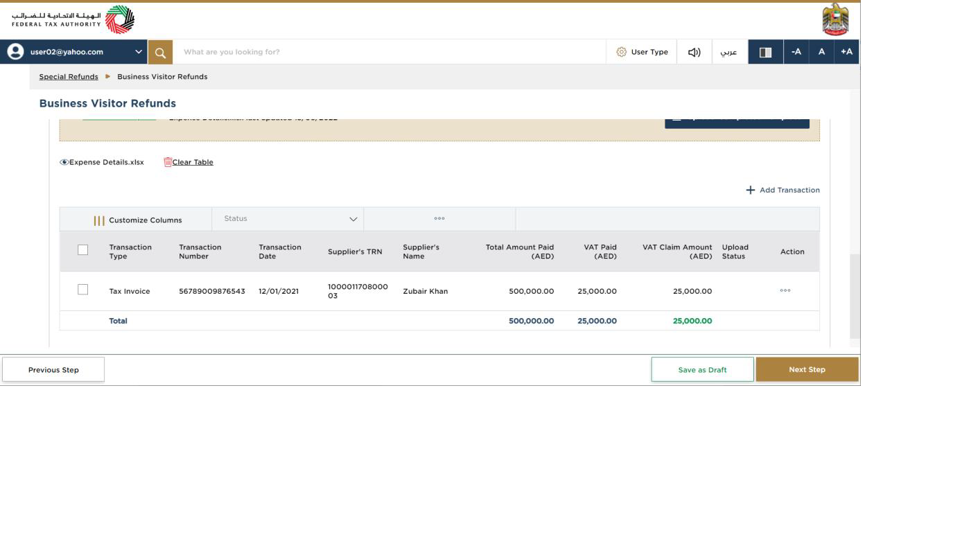Reset font size with A
This screenshot has width=980, height=555.
pos(821,52)
